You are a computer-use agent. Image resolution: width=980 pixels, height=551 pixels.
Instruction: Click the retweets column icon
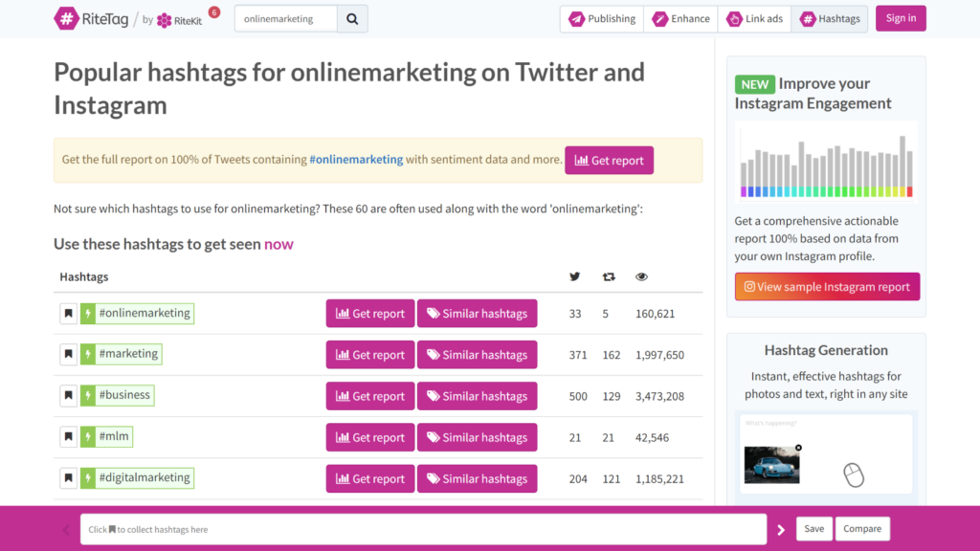click(x=609, y=276)
